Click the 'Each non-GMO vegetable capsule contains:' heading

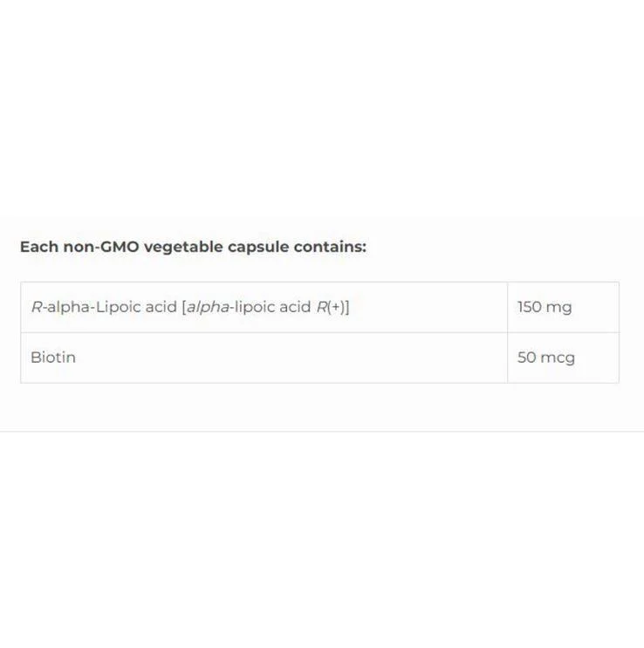(x=193, y=247)
